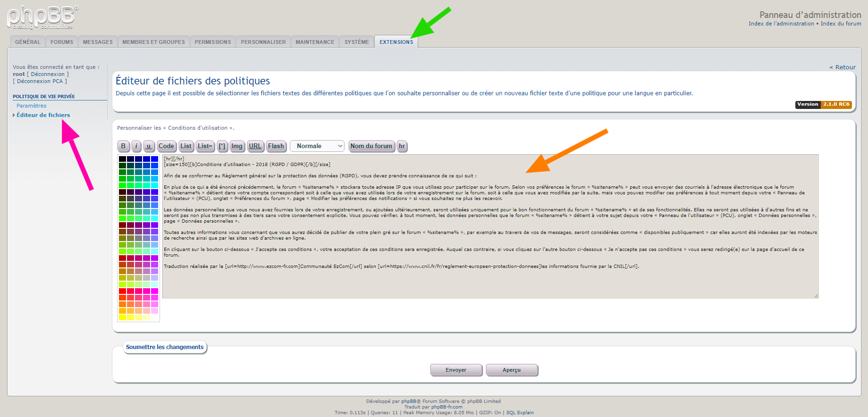Insert URL BBCode tag
Image resolution: width=868 pixels, height=417 pixels.
pyautogui.click(x=255, y=146)
